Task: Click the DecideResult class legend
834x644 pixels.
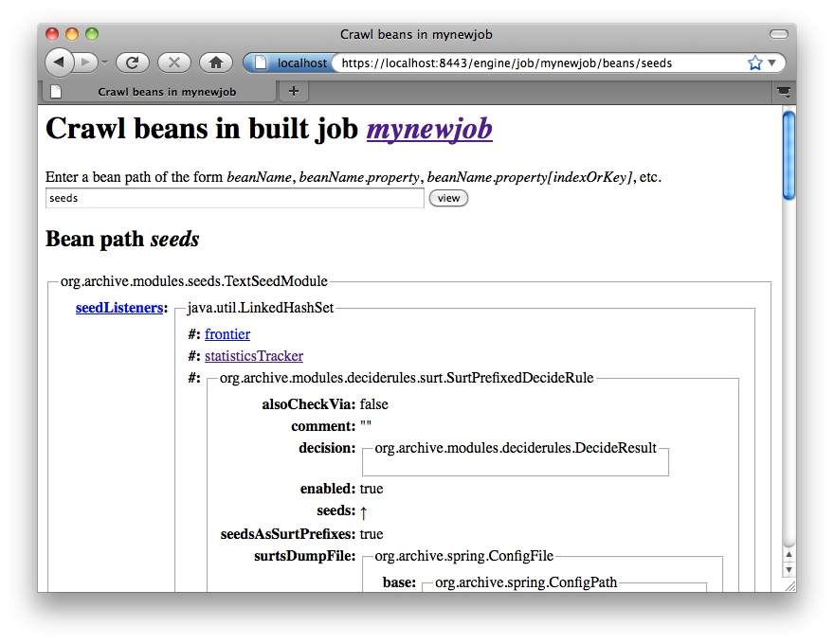Action: [516, 448]
